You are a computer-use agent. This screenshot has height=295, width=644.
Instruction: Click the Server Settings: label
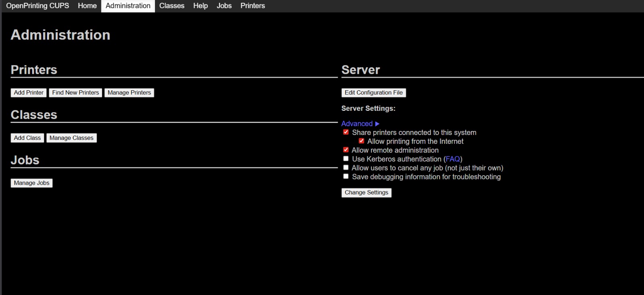click(368, 108)
